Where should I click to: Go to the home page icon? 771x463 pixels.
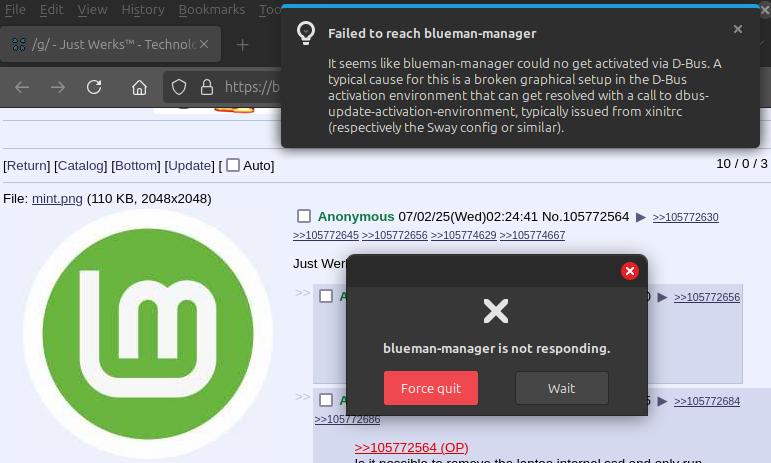point(139,87)
